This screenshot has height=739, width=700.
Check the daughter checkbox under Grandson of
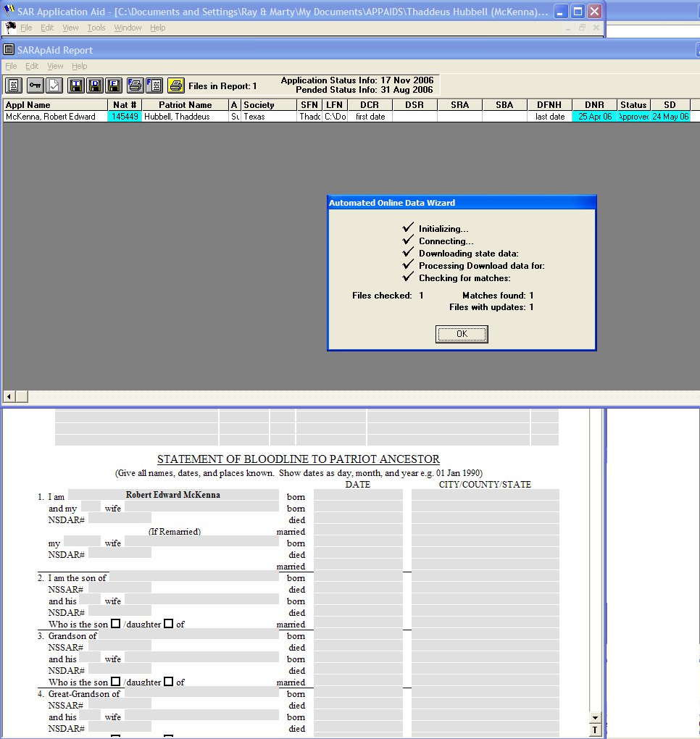pos(167,680)
